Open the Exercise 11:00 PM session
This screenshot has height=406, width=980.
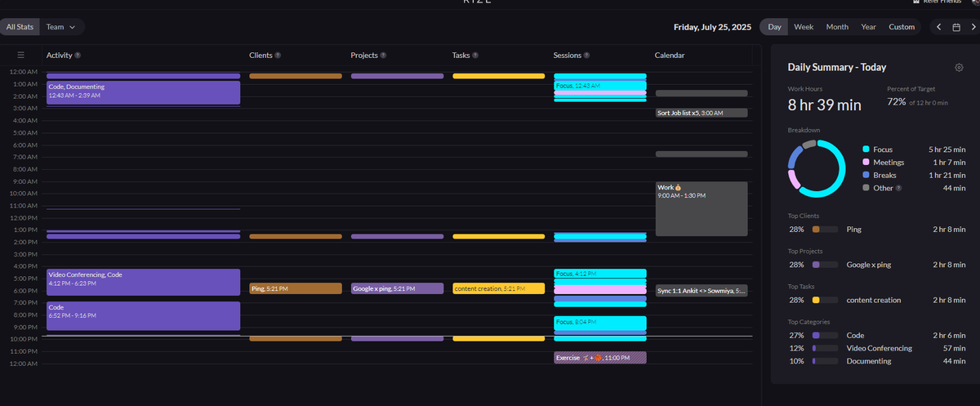tap(599, 358)
